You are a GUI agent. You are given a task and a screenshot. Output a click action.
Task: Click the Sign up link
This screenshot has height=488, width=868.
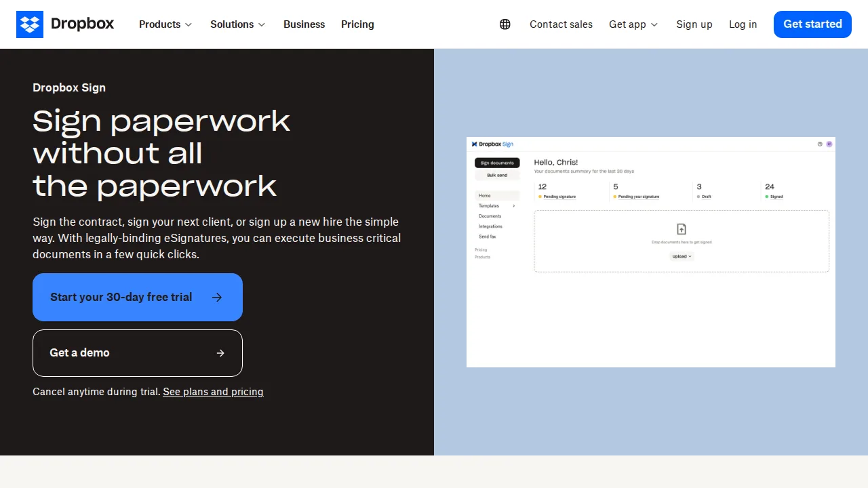click(x=694, y=24)
